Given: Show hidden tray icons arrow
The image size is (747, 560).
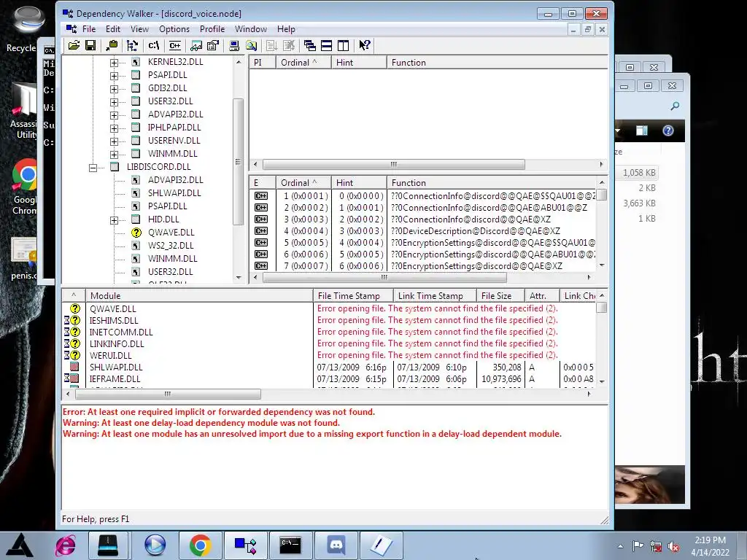Looking at the screenshot, I should [620, 547].
